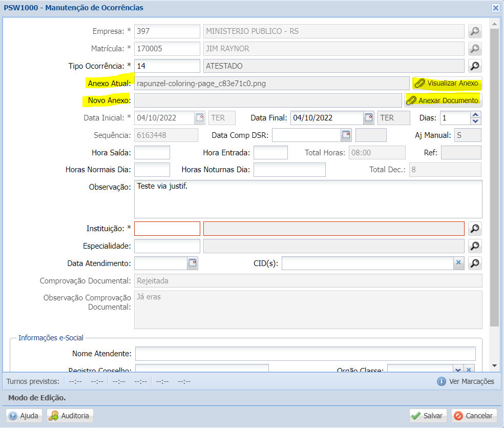Focus the Dias number field

[x=455, y=118]
